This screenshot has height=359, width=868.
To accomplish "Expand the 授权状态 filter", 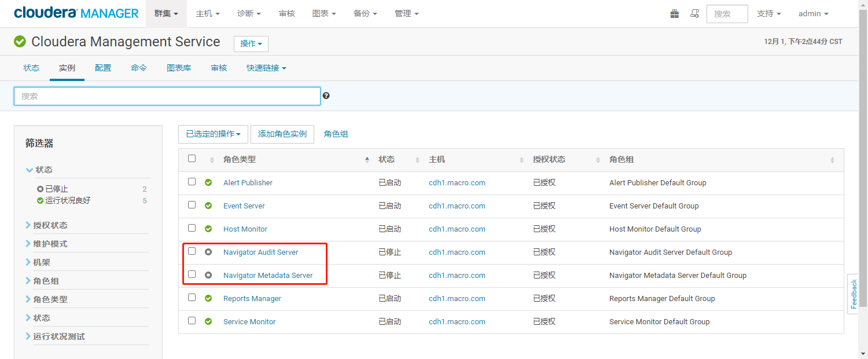I will point(46,225).
